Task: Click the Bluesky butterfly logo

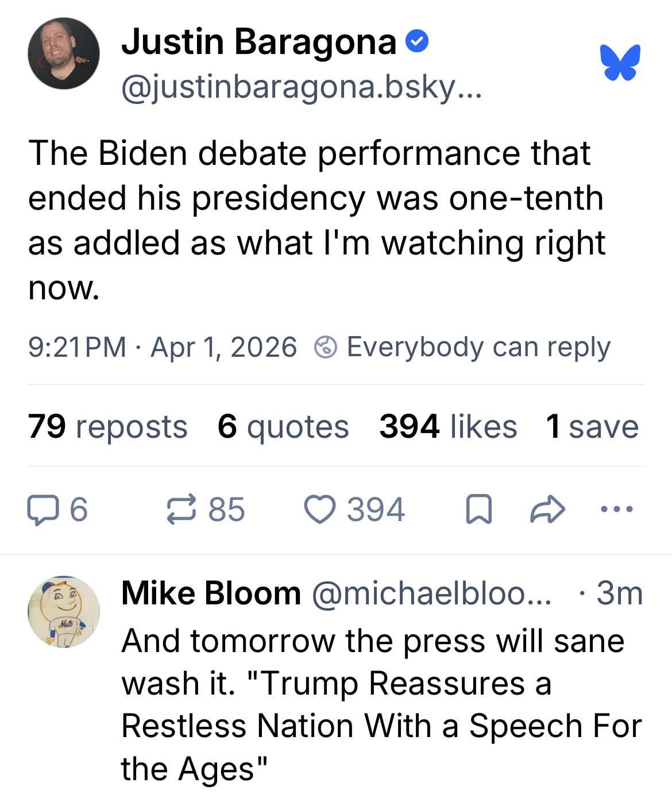Action: [620, 61]
